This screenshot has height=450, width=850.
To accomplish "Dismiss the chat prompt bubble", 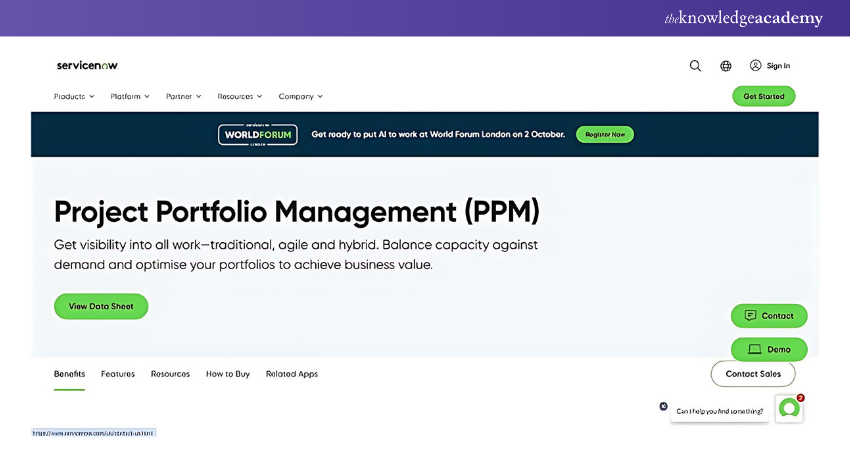I will click(663, 406).
